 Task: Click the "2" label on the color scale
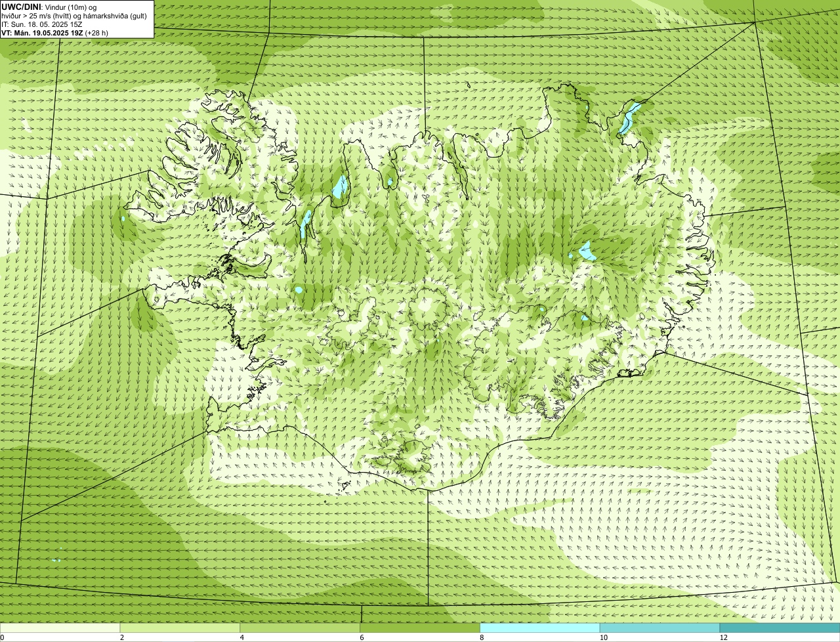point(122,637)
